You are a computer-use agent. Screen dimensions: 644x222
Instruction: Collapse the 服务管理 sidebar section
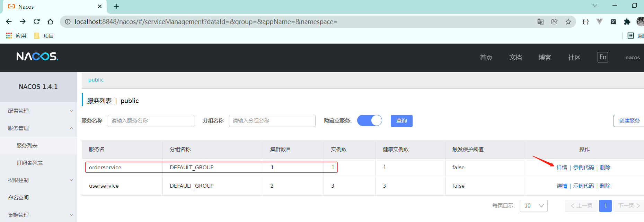38,128
